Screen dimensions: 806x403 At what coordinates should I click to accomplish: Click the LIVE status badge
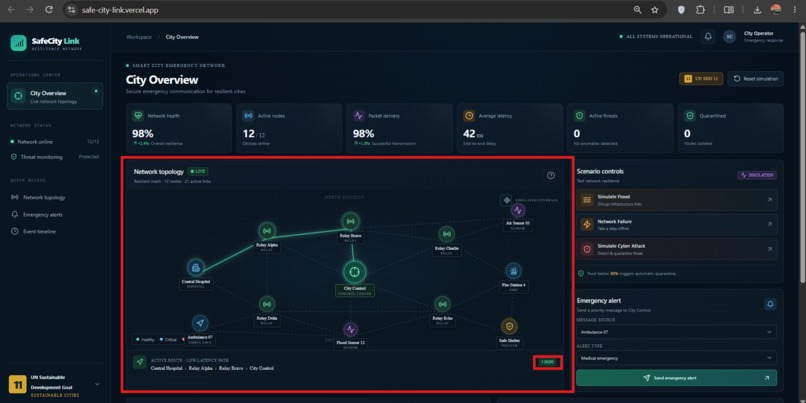click(x=198, y=171)
